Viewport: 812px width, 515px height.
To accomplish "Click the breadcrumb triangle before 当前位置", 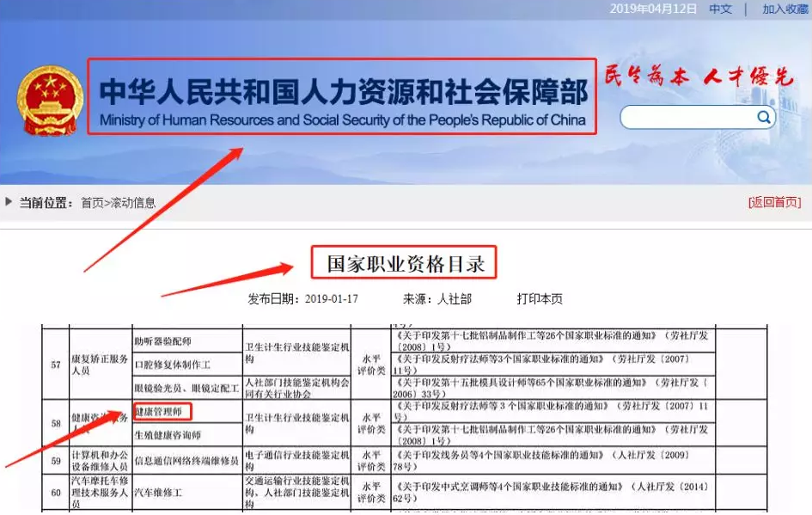I will click(9, 201).
